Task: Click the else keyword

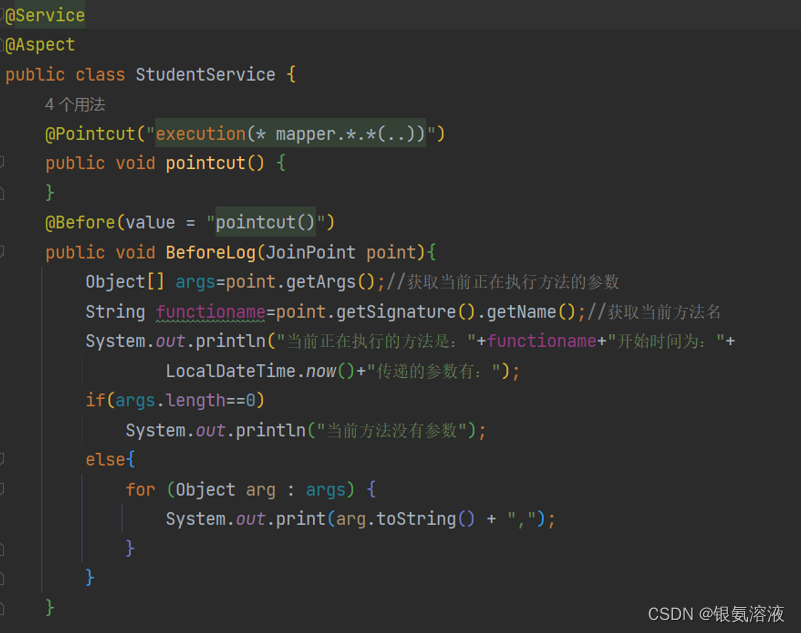Action: pos(105,460)
